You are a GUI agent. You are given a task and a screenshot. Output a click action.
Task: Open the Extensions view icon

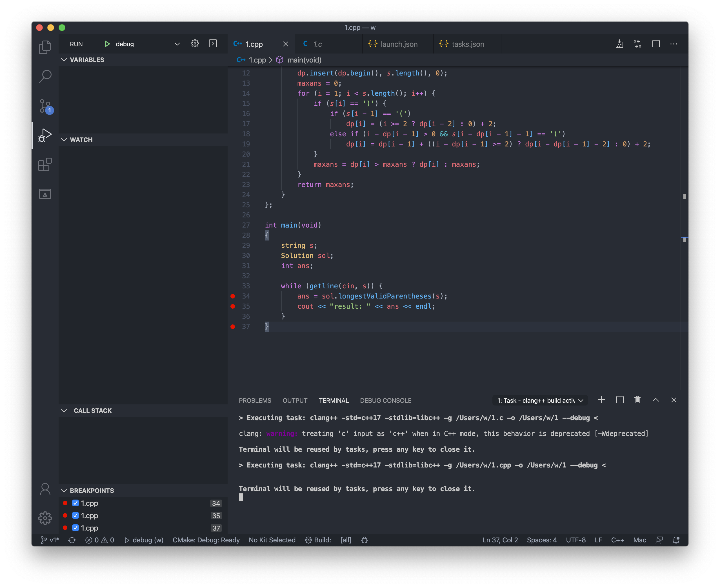45,165
